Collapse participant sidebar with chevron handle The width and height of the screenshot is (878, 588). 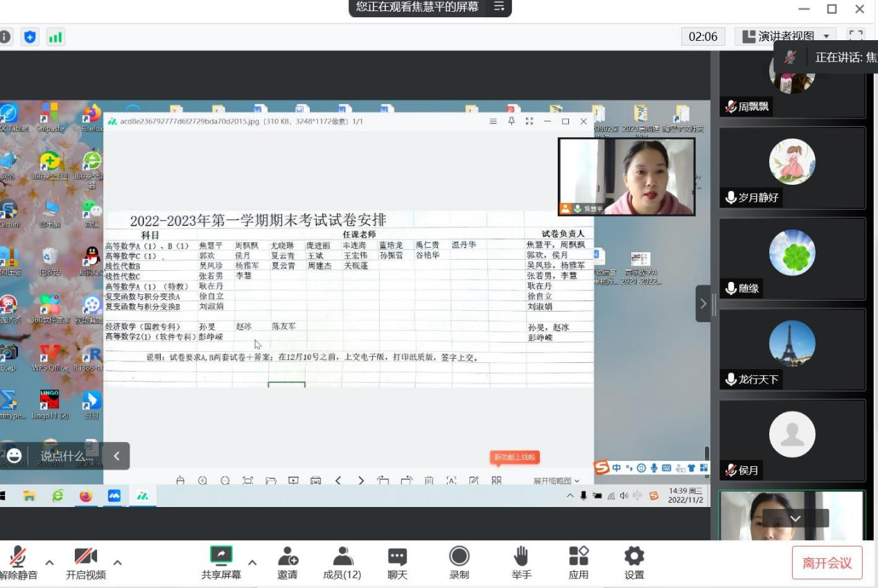tap(703, 303)
